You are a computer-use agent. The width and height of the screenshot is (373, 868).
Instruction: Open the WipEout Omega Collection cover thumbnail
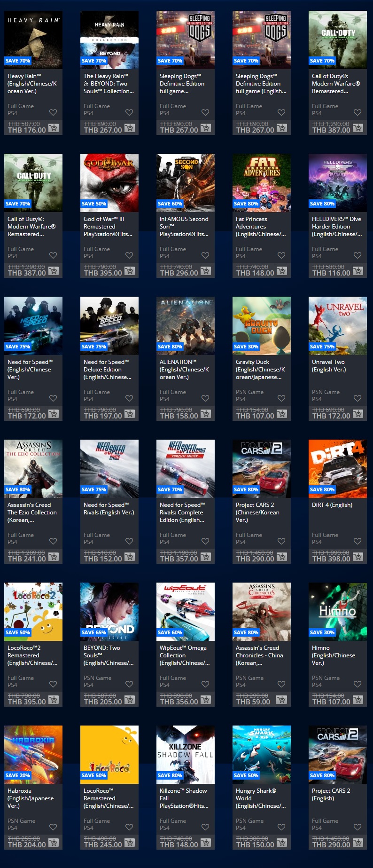(x=186, y=612)
